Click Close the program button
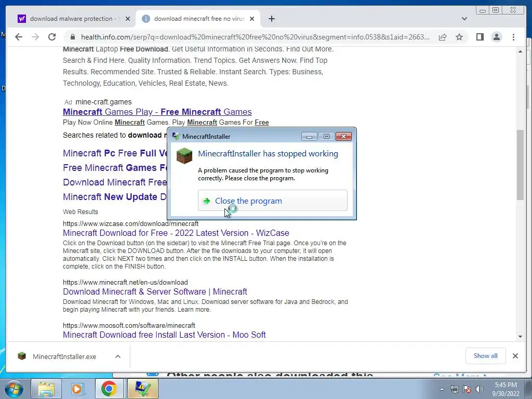Screen dimensions: 532x399 pos(272,201)
